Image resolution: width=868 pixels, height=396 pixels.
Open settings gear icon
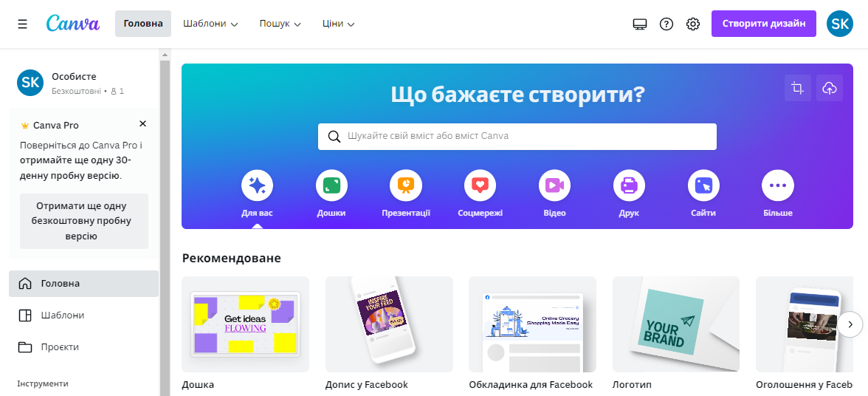point(693,24)
